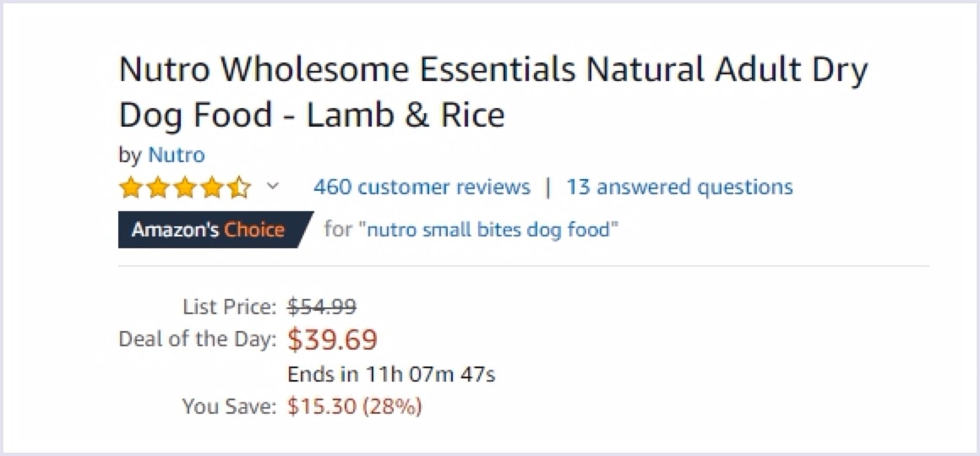Follow the "nutro small bites dog food" link
Image resolution: width=980 pixels, height=456 pixels.
(x=488, y=230)
